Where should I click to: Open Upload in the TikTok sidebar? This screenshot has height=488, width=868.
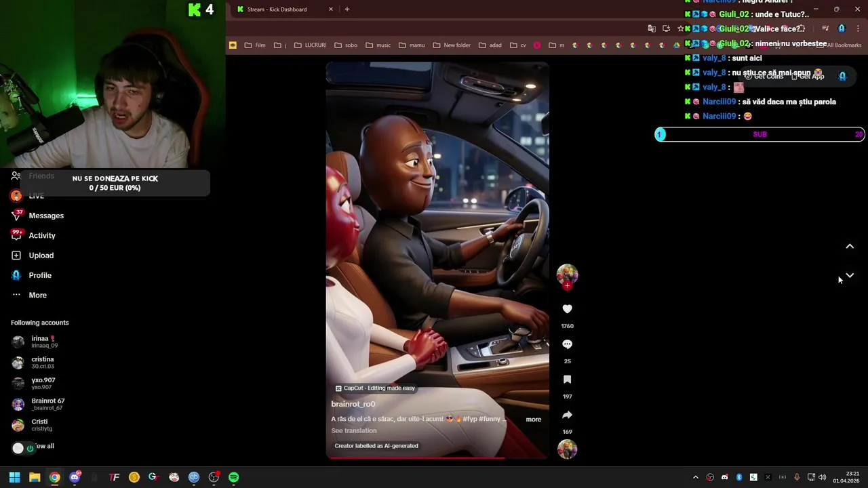click(x=41, y=256)
